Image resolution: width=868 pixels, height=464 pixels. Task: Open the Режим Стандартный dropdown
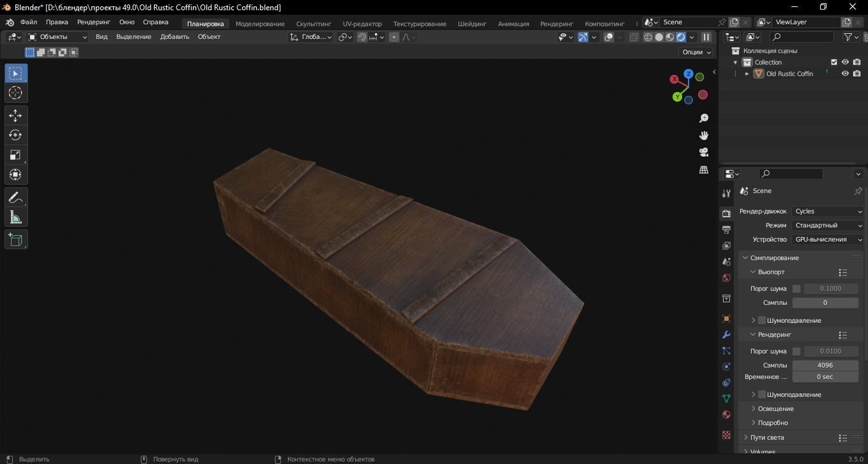[x=828, y=226]
